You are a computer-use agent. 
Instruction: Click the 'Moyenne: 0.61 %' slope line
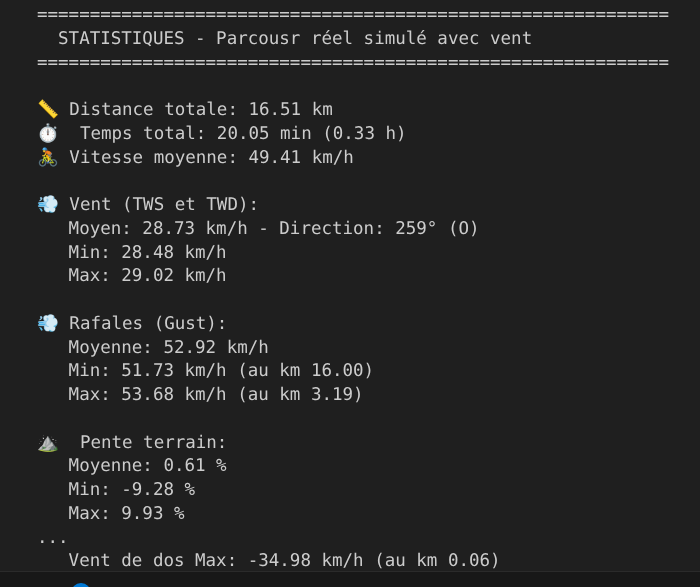point(147,466)
